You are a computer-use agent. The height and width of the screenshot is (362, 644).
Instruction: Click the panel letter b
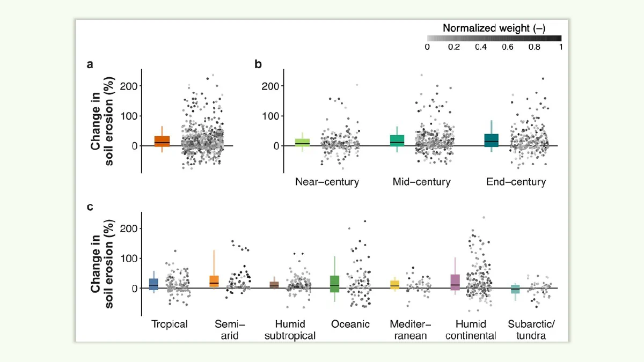[x=258, y=64]
